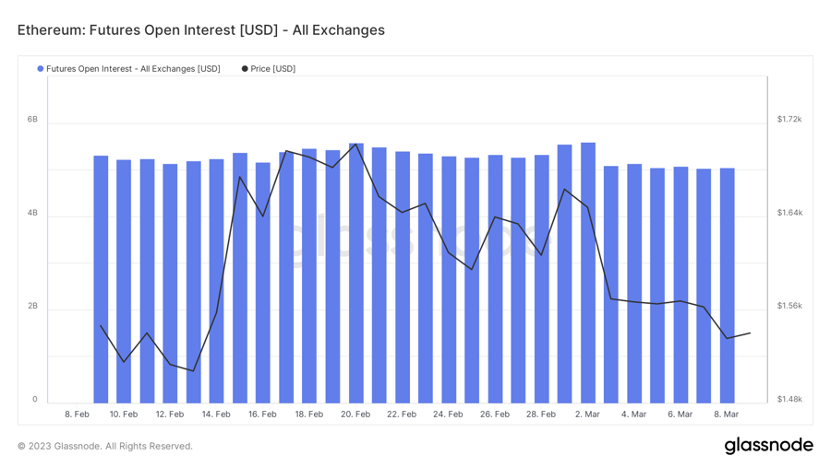Viewport: 832px width, 468px height.
Task: Click the Glassnode copyright notice
Action: (105, 446)
